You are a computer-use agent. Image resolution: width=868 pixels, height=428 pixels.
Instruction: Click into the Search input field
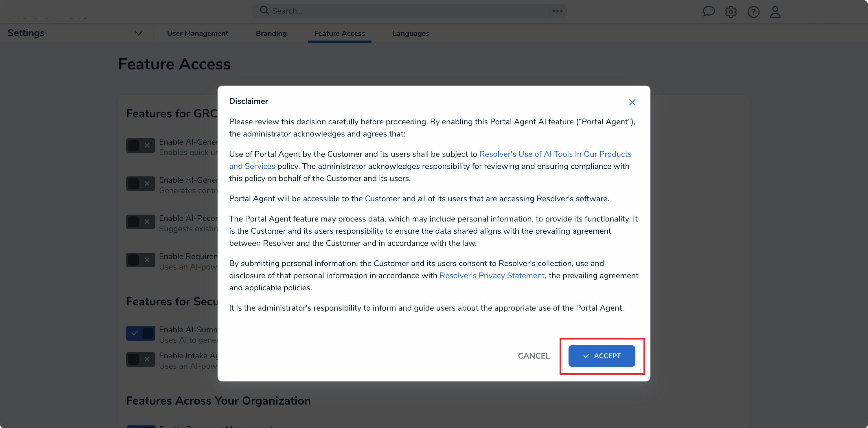point(404,11)
